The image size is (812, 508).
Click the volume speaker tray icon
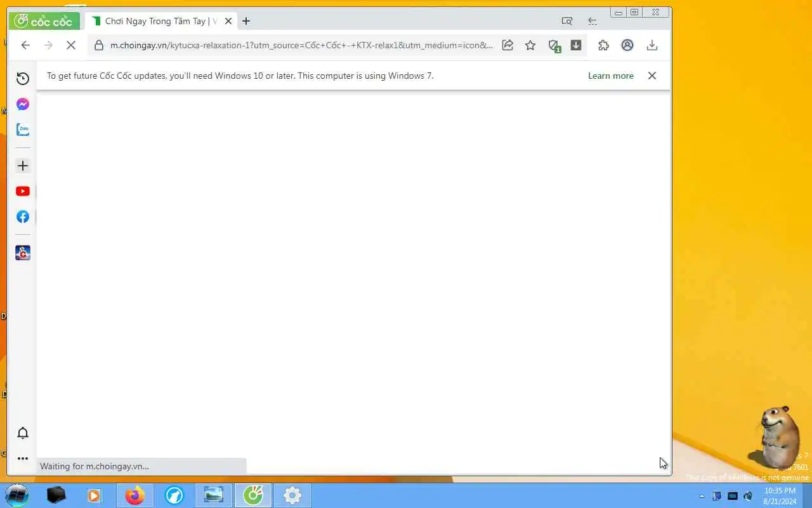click(x=748, y=496)
